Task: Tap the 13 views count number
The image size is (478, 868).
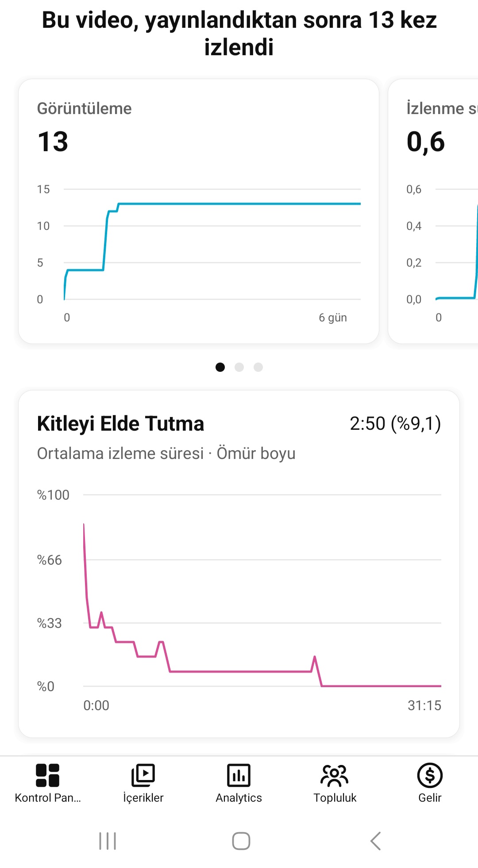Action: [x=53, y=142]
